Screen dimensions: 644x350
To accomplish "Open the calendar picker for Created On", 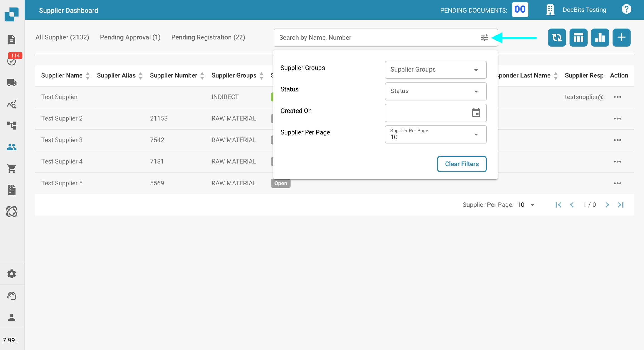I will pyautogui.click(x=476, y=113).
